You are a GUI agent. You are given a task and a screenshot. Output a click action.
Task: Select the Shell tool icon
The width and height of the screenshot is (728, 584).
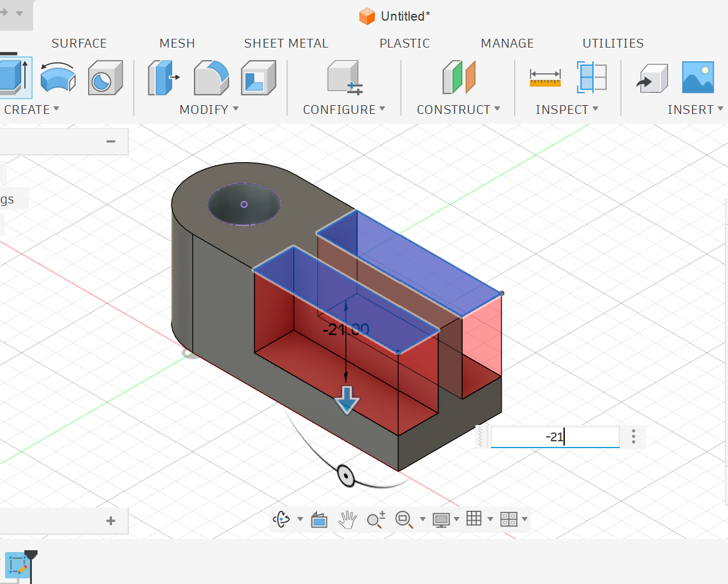258,77
